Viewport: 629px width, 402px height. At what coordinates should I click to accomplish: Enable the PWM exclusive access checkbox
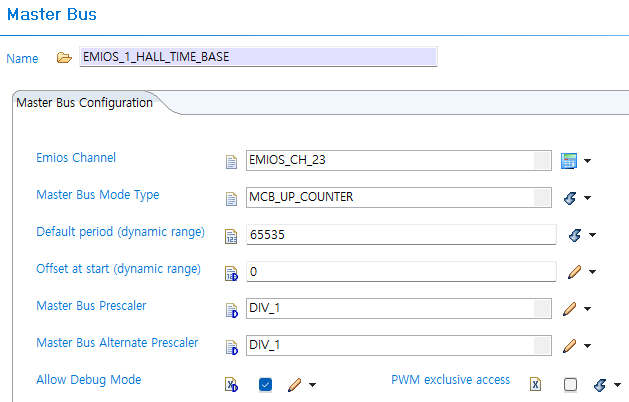570,384
